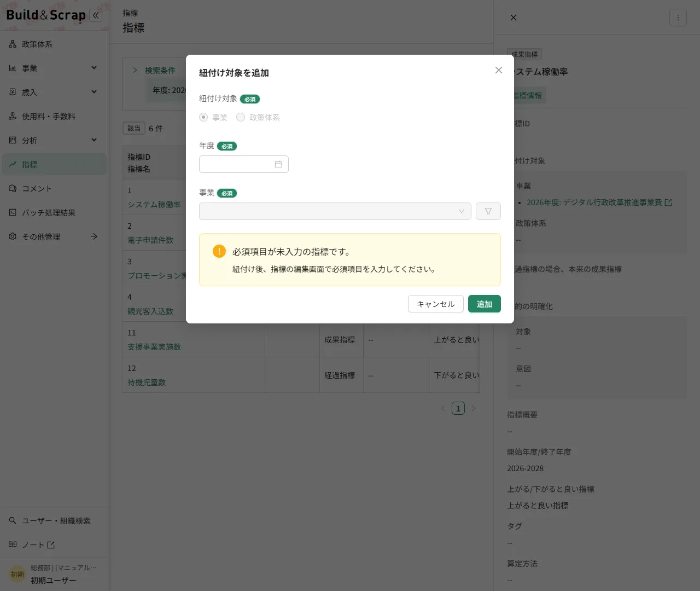Close the 紐付け対象を追加 dialog
Screen dimensions: 700x591
pyautogui.click(x=499, y=70)
